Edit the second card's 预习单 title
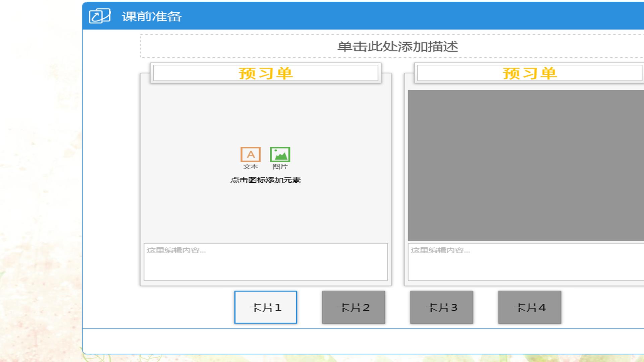 click(530, 73)
